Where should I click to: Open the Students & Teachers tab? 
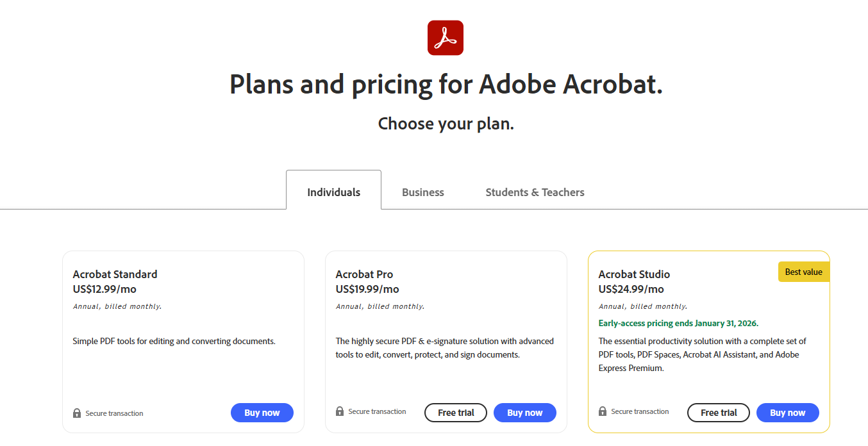click(535, 192)
